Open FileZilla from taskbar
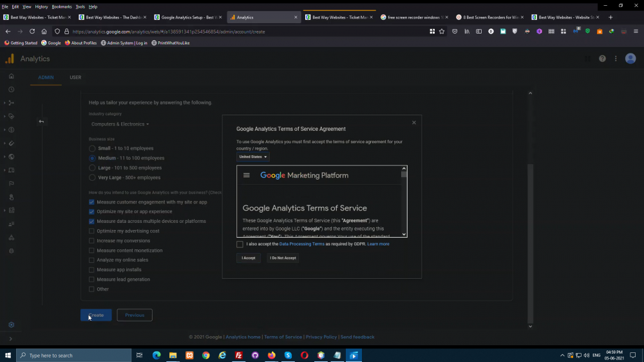 click(x=239, y=355)
